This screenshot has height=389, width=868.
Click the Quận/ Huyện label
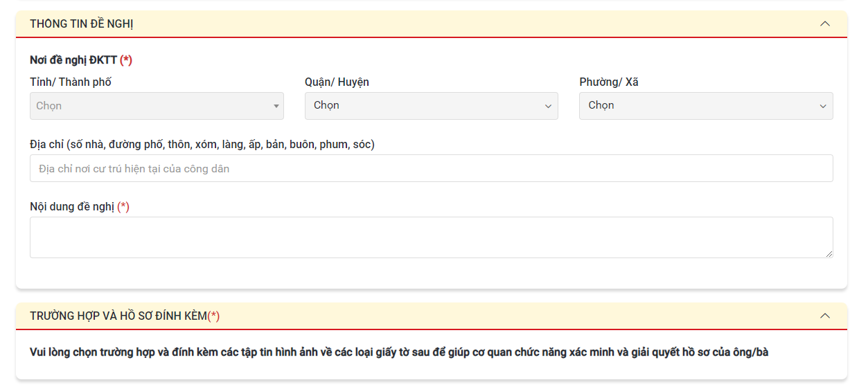click(x=337, y=82)
